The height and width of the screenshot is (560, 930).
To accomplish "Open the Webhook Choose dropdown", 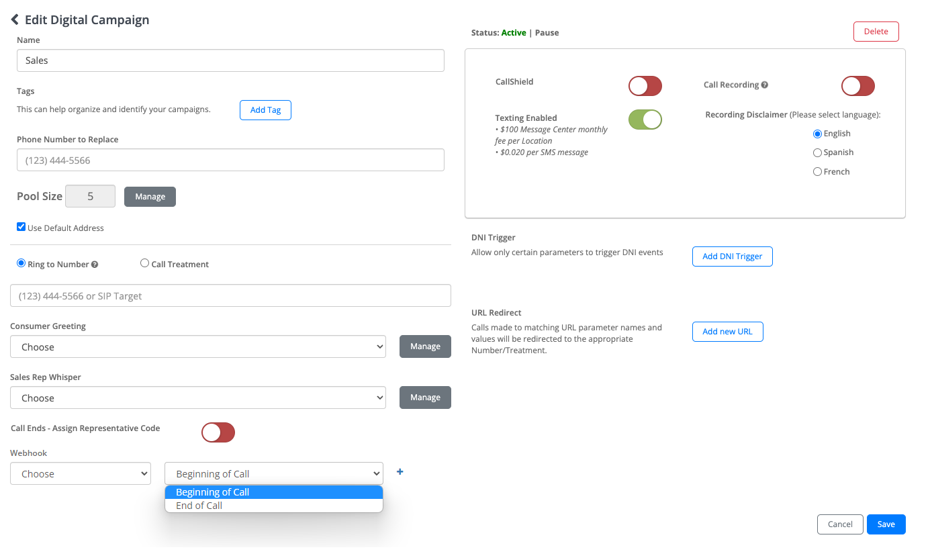I will [x=81, y=474].
